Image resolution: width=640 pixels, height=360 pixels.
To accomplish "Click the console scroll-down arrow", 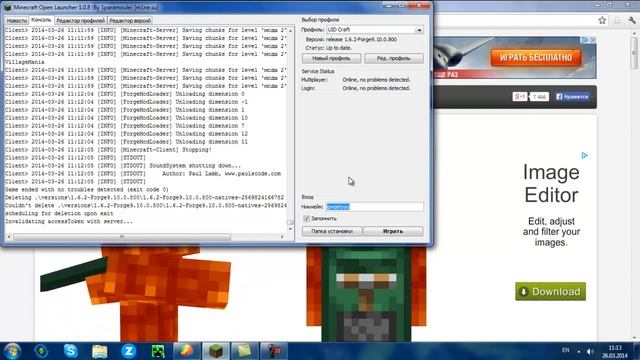I will pyautogui.click(x=290, y=229).
